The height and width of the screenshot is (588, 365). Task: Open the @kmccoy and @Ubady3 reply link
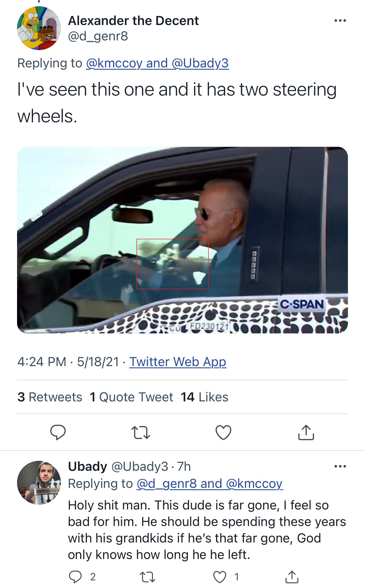157,63
